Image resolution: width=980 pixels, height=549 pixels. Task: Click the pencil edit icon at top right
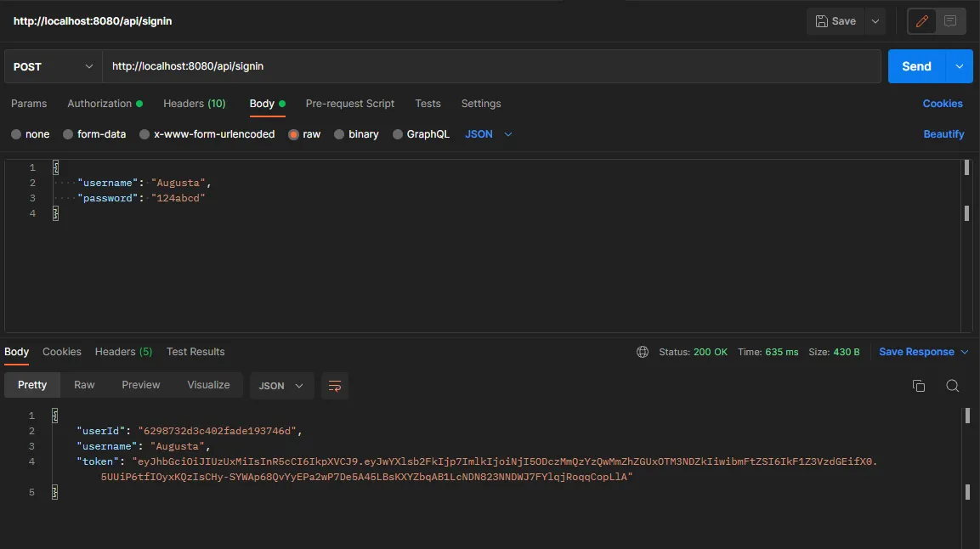[x=921, y=21]
